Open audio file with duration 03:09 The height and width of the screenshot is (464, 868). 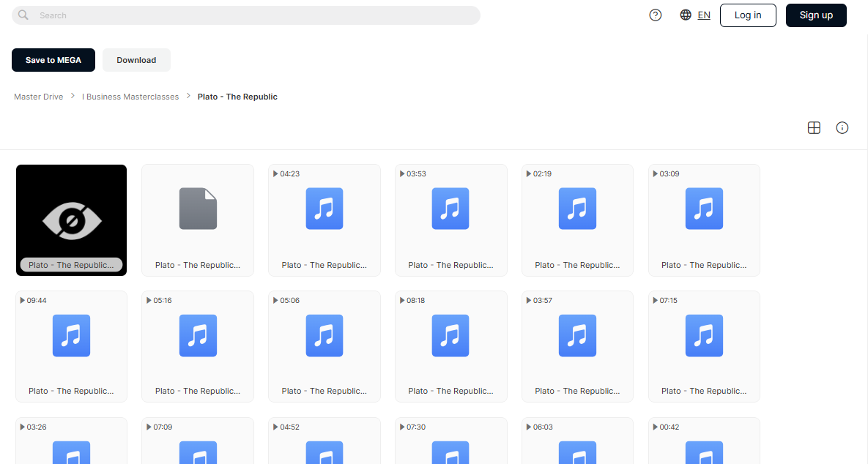click(x=704, y=220)
